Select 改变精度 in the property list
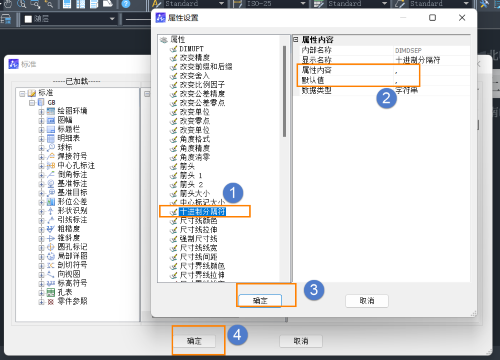Viewport: 500px width, 360px height. click(195, 58)
